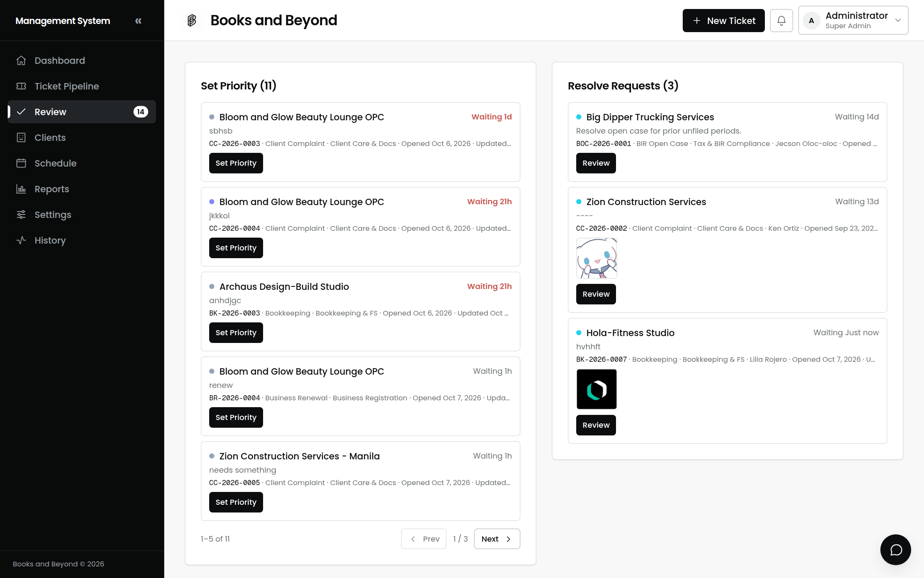The image size is (924, 578).
Task: Set priority for Archaus Design-Build Studio
Action: (x=236, y=333)
